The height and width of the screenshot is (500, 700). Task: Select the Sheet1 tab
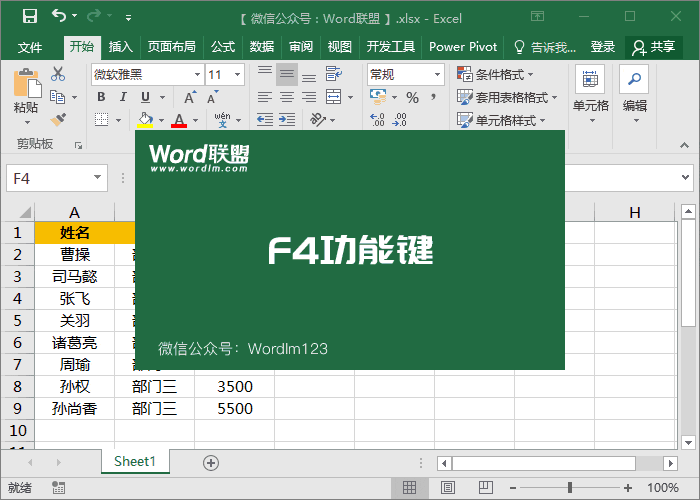[x=135, y=461]
